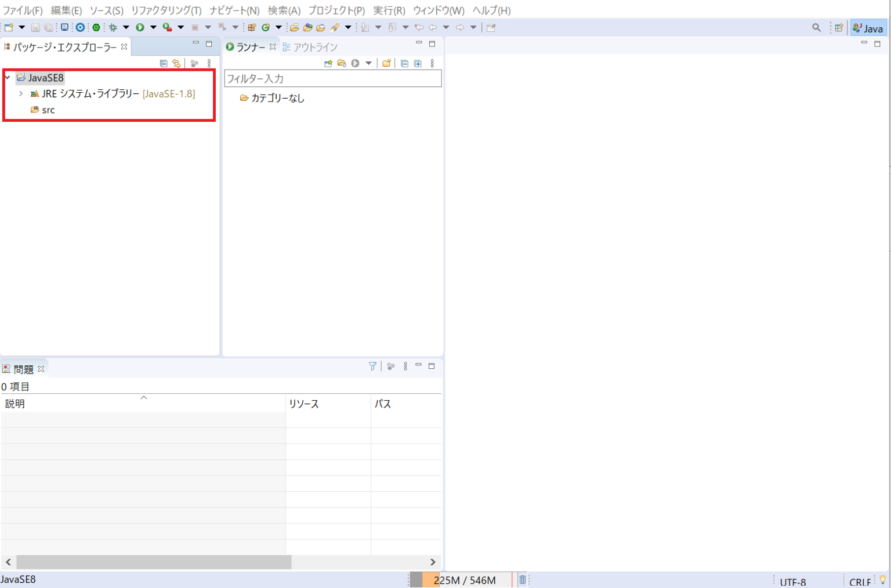This screenshot has width=891, height=588.
Task: Open the Search dropdown arrow
Action: pyautogui.click(x=348, y=27)
